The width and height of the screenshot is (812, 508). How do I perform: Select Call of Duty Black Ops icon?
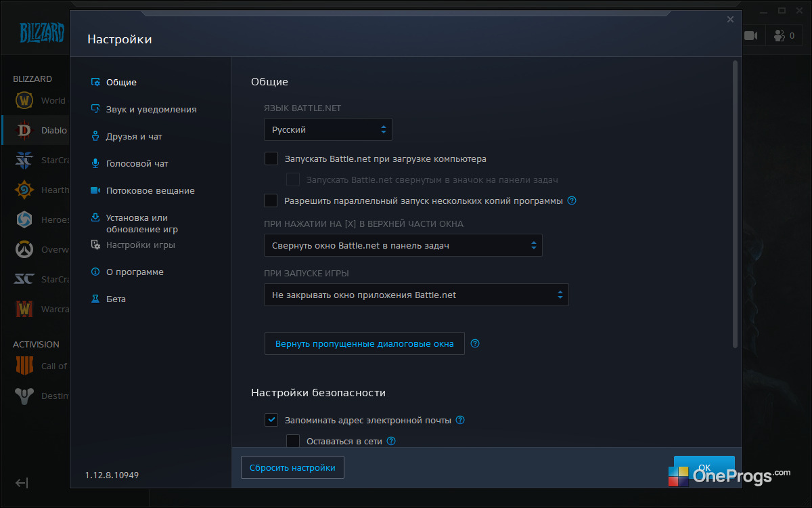coord(24,366)
